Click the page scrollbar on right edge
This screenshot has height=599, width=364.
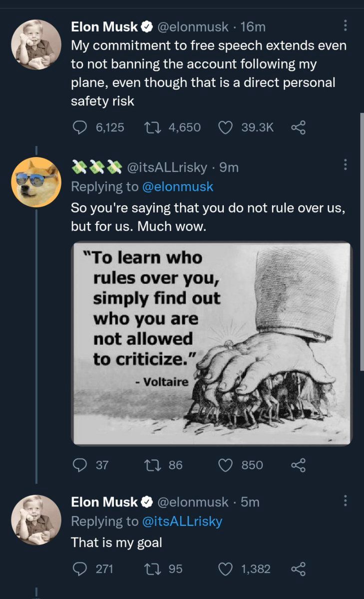362,240
